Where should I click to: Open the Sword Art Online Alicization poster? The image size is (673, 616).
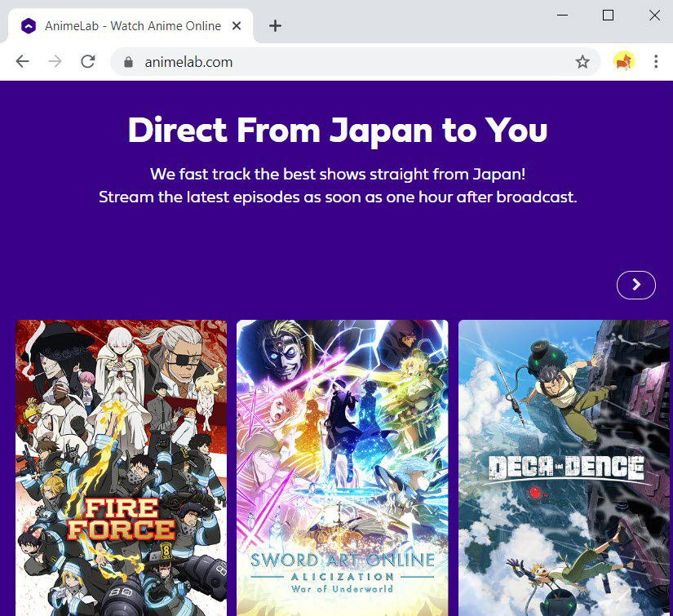[x=342, y=468]
